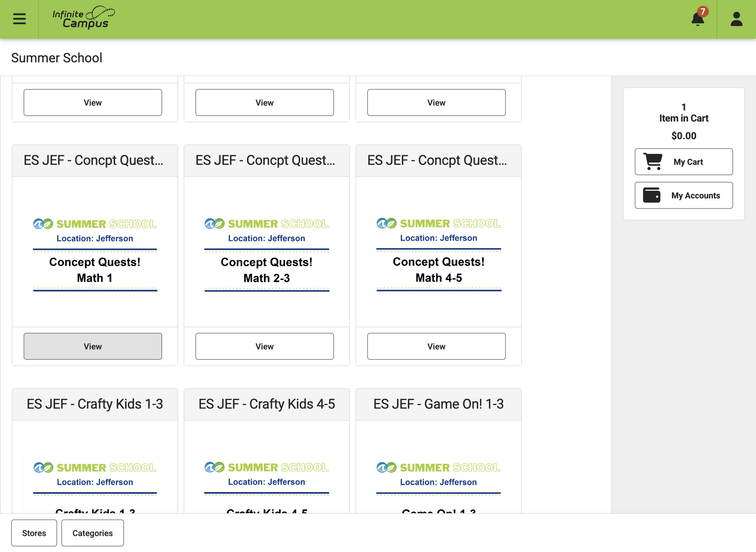Image resolution: width=756 pixels, height=552 pixels.
Task: Open the user account profile icon
Action: pyautogui.click(x=736, y=19)
